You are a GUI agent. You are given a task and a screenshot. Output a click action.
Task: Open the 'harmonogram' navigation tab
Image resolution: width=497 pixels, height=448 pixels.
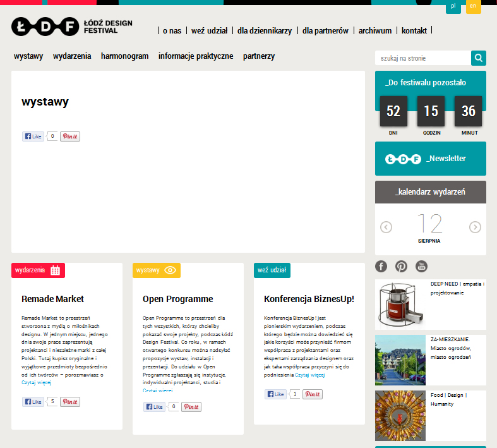(124, 56)
